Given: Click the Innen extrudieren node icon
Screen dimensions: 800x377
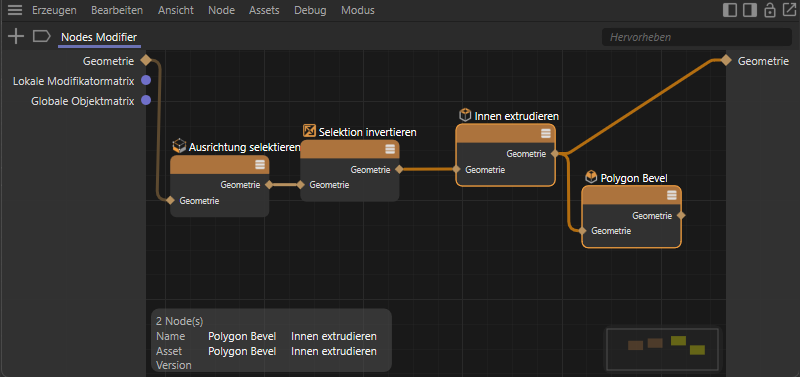Looking at the screenshot, I should [465, 115].
